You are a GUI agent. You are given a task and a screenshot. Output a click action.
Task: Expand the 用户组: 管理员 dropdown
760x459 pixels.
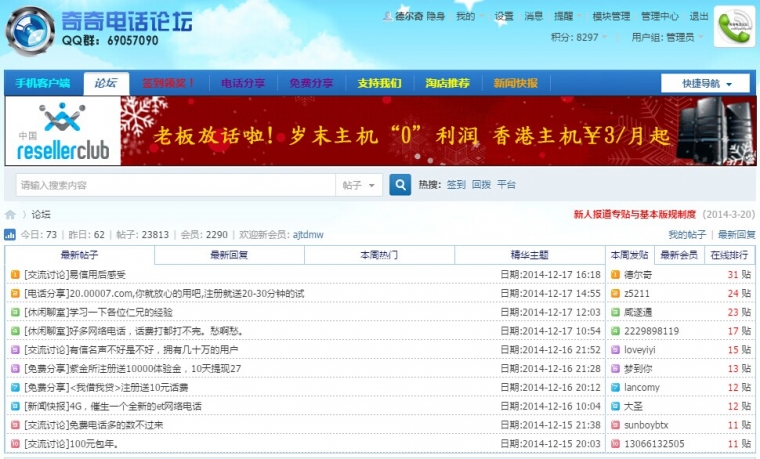pyautogui.click(x=667, y=37)
